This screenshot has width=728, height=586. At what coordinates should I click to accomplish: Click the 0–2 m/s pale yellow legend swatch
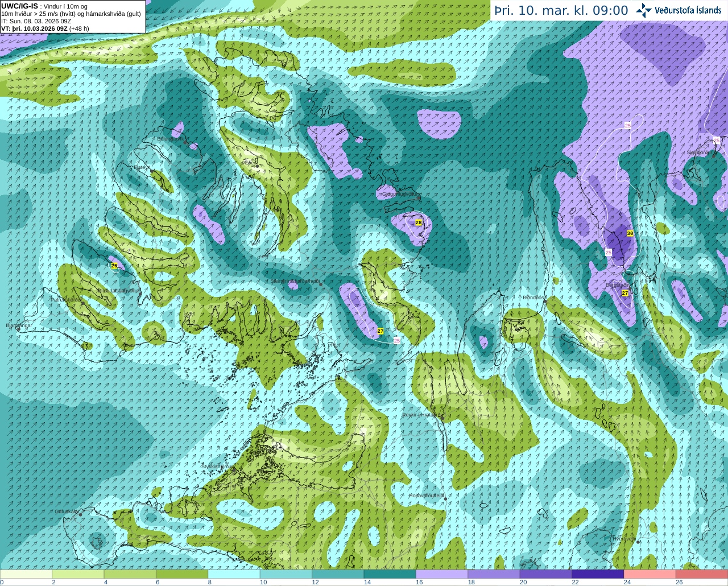(26, 574)
